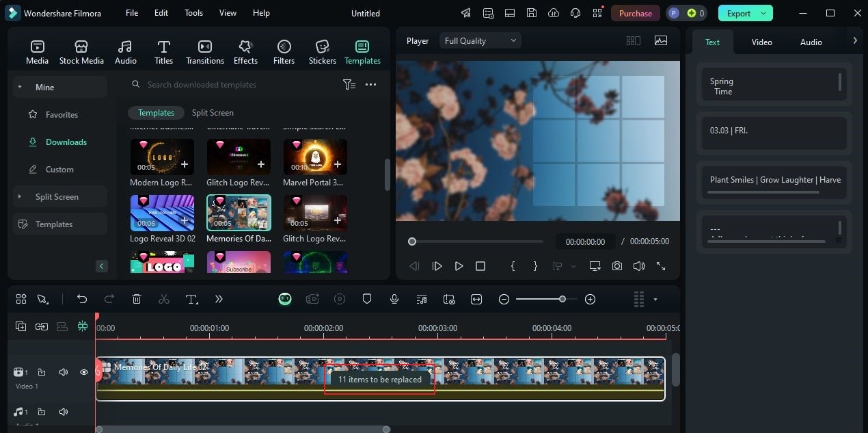Open the Titles panel
Screen dimensions: 868x433
(x=163, y=52)
